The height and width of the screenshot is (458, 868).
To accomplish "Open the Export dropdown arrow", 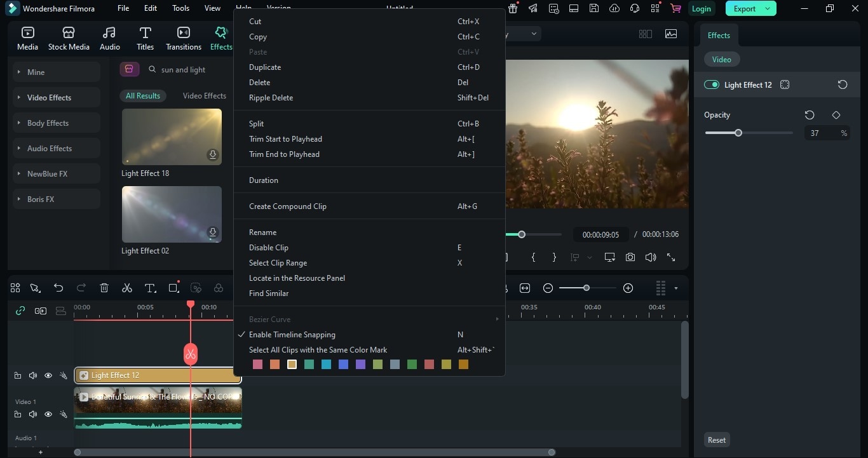I will pos(768,8).
